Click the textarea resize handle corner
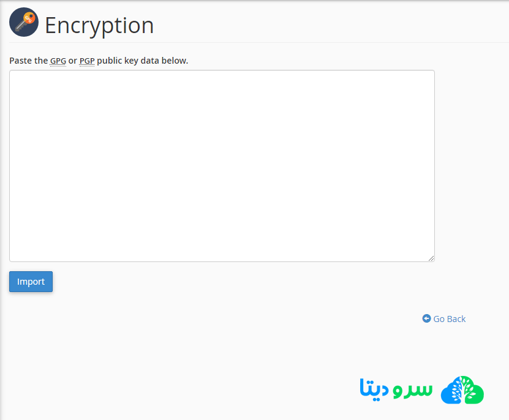 [431, 258]
